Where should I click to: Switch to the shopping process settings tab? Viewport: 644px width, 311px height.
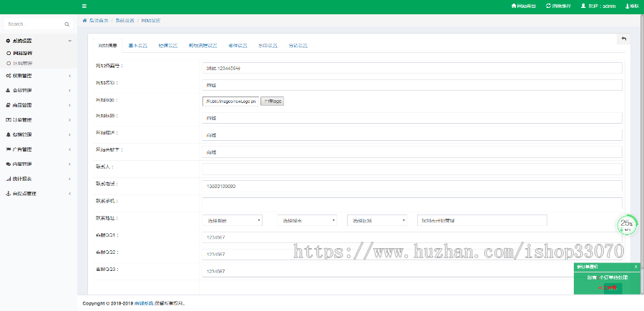tap(203, 46)
